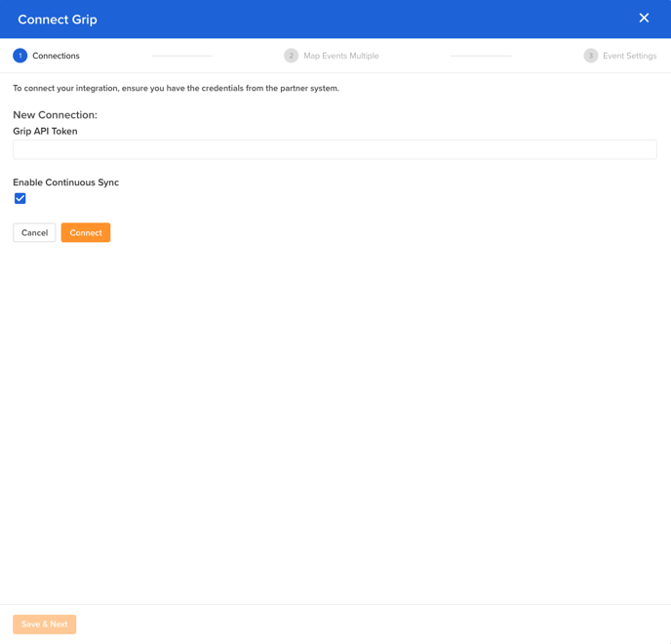Image resolution: width=671 pixels, height=644 pixels.
Task: Go to Map Events Multiple step
Action: point(340,56)
